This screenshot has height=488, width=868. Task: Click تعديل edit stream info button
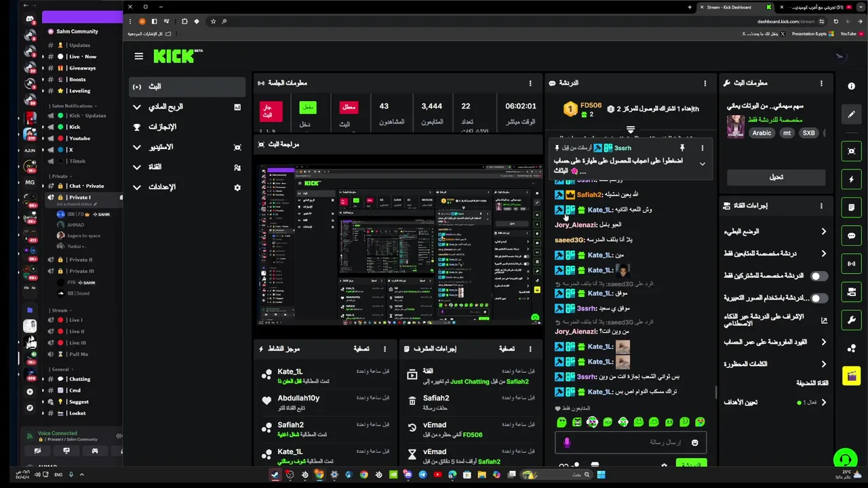coord(776,177)
